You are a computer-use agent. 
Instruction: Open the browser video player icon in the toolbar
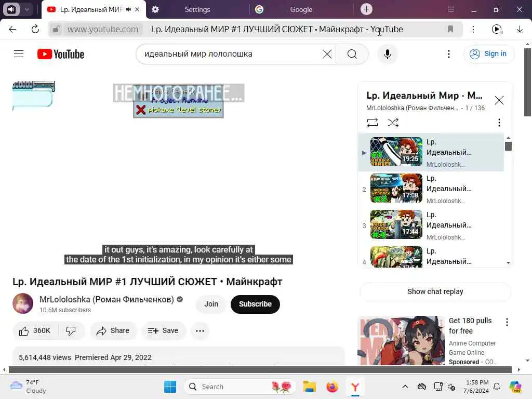pos(497,29)
